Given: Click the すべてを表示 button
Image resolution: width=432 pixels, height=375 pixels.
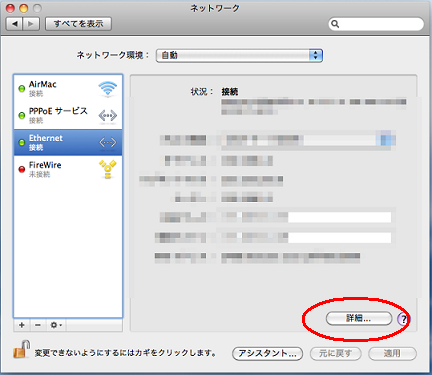Looking at the screenshot, I should 78,24.
